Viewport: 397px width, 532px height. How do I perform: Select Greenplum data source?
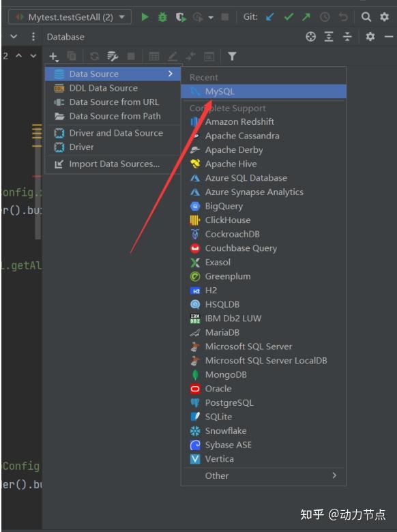264,276
